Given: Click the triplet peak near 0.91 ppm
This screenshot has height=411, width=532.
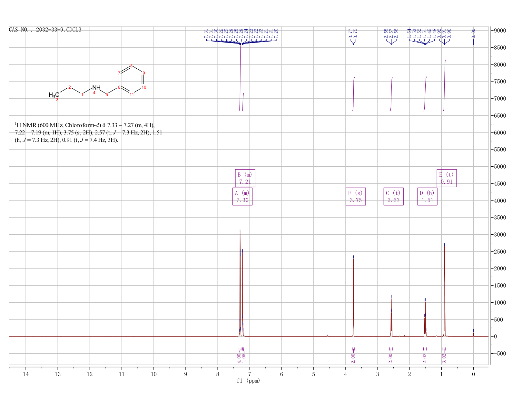Looking at the screenshot, I should tap(444, 290).
